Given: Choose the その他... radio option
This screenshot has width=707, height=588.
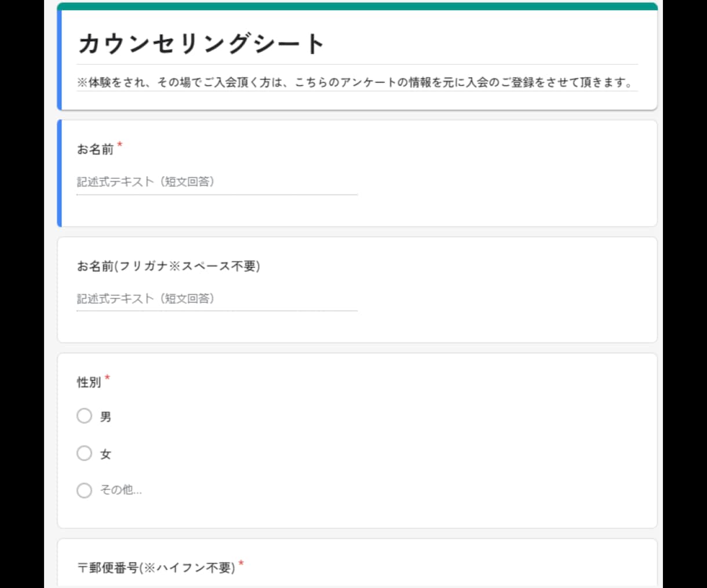Looking at the screenshot, I should 85,490.
